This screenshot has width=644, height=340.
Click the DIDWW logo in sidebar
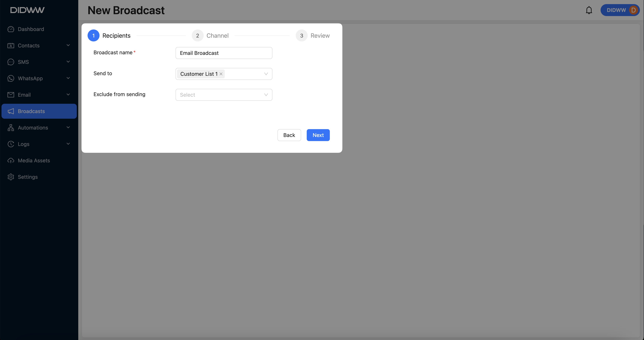pyautogui.click(x=27, y=10)
